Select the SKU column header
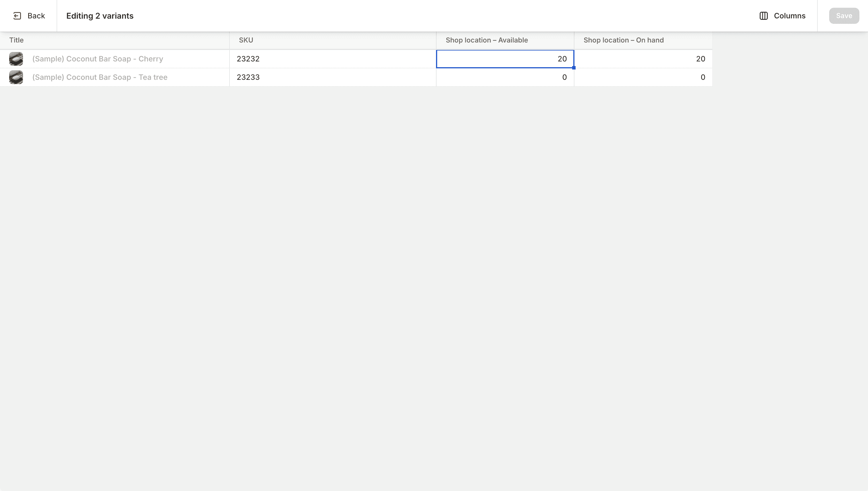868x491 pixels. click(x=246, y=40)
